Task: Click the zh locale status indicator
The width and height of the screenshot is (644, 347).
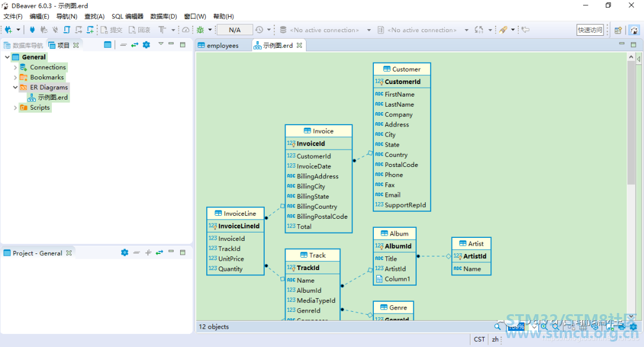Action: coord(495,339)
